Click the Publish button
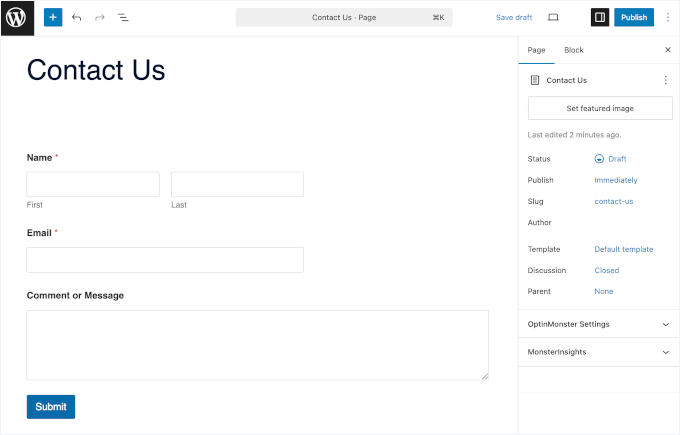 click(x=634, y=17)
